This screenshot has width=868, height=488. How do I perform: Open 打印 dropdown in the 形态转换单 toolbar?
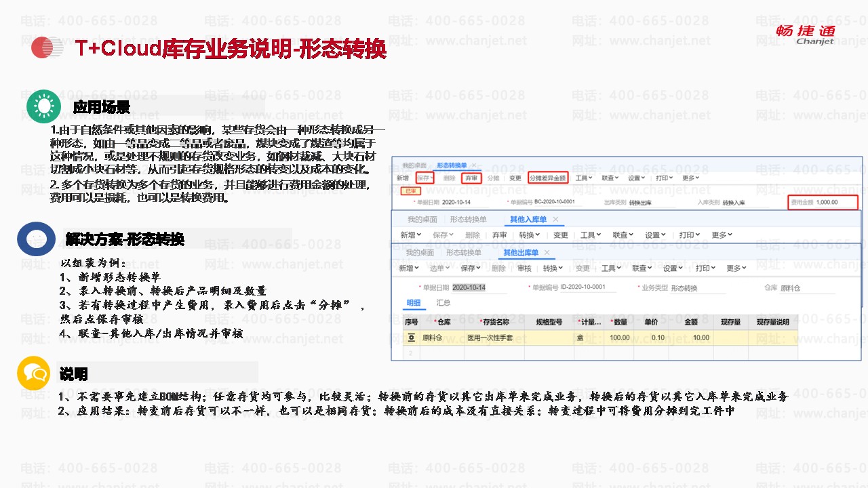[x=665, y=178]
